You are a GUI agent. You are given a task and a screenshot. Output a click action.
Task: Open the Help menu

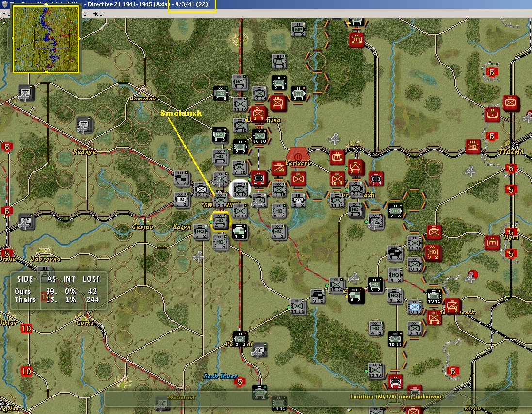tap(97, 14)
